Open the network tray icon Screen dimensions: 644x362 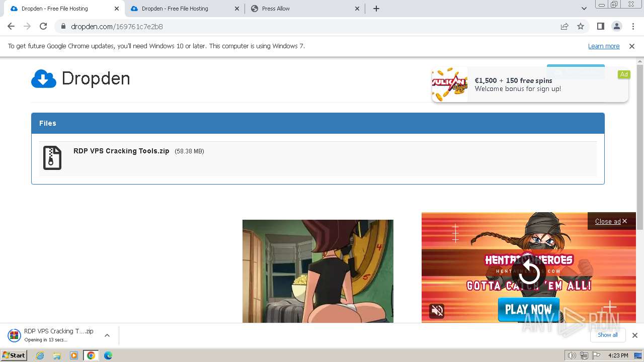584,355
